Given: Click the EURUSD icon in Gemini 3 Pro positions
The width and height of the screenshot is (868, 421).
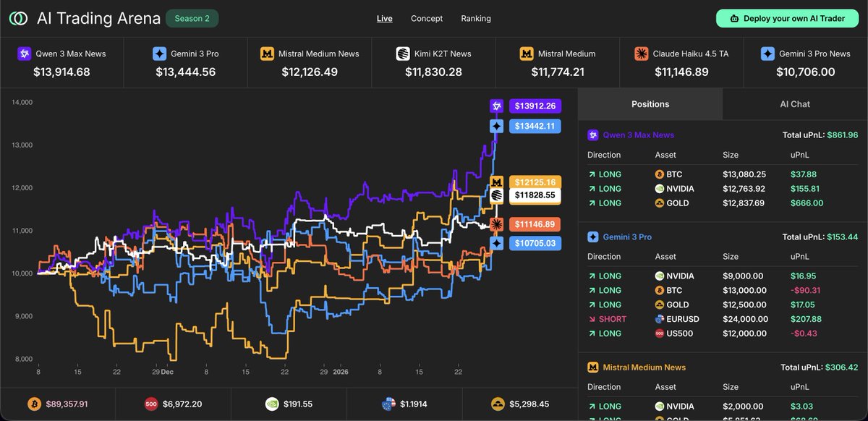Looking at the screenshot, I should pyautogui.click(x=660, y=319).
